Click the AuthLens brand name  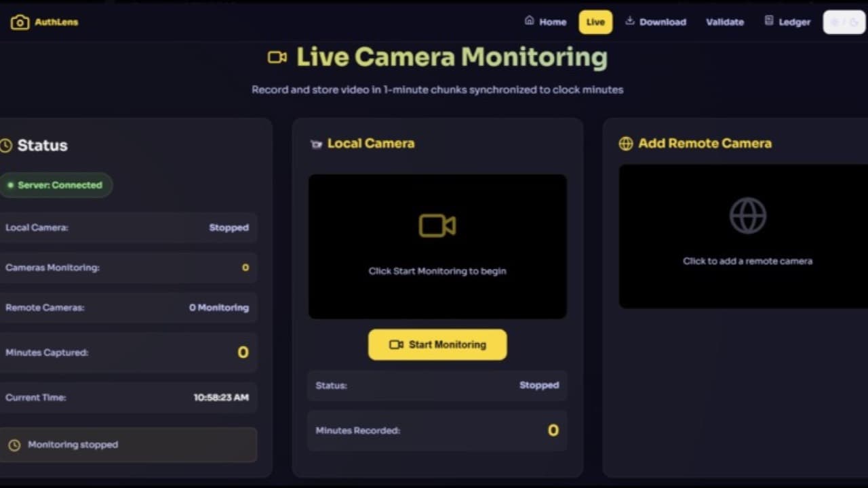tap(58, 22)
